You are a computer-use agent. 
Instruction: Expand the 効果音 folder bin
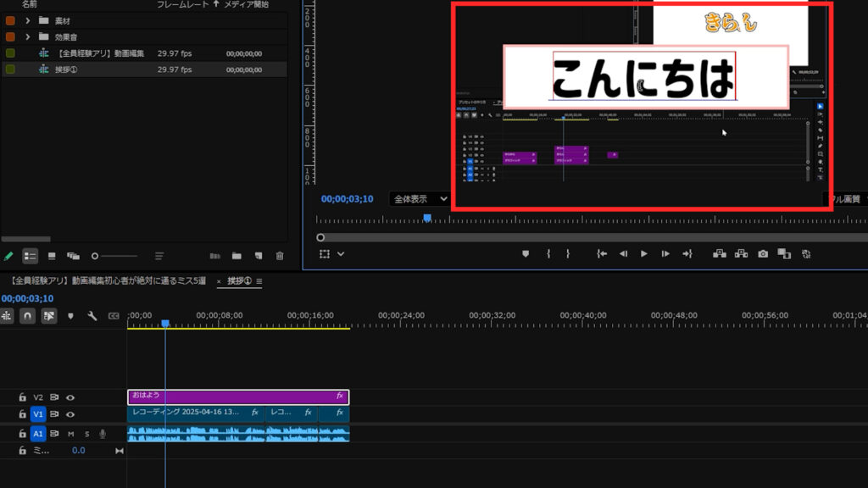(x=28, y=36)
